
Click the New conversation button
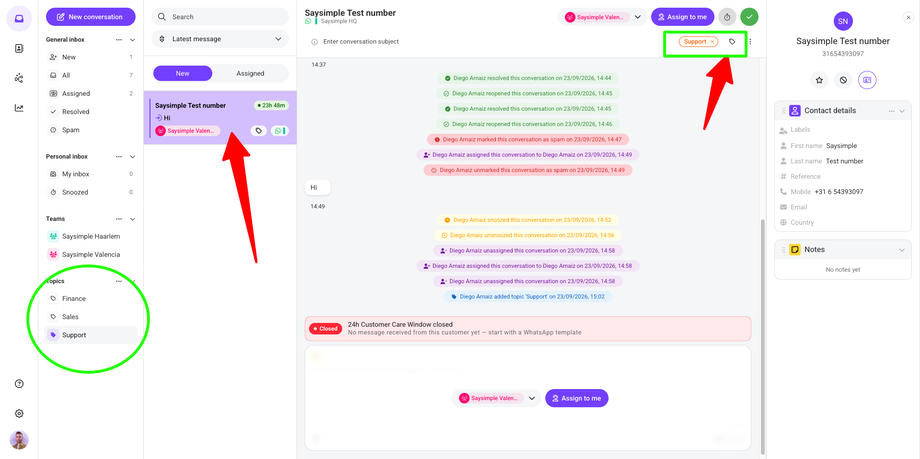pos(90,16)
